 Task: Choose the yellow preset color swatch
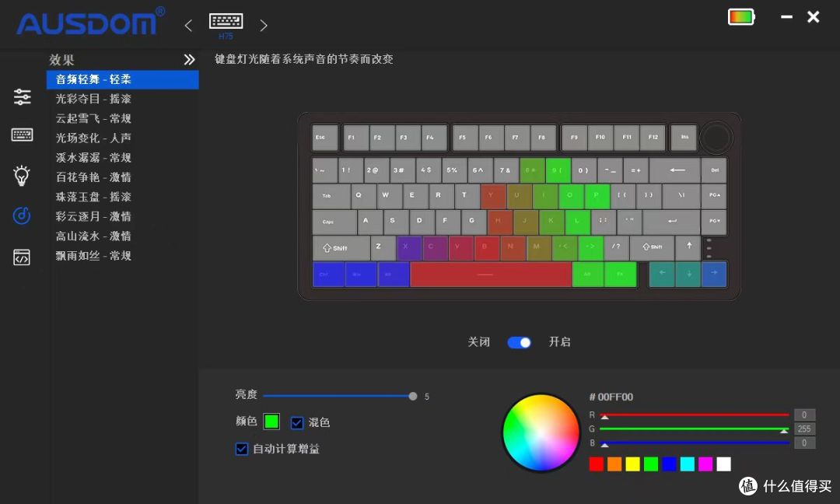pyautogui.click(x=632, y=464)
